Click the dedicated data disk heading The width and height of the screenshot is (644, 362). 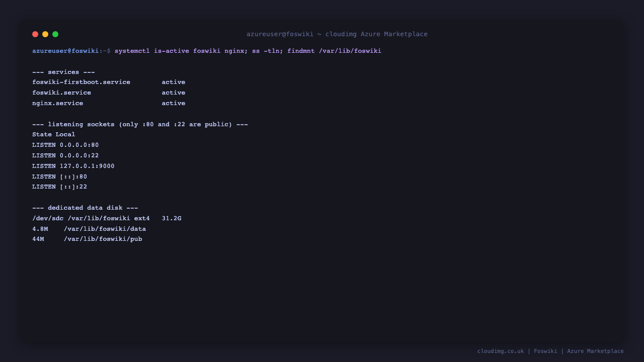click(85, 208)
